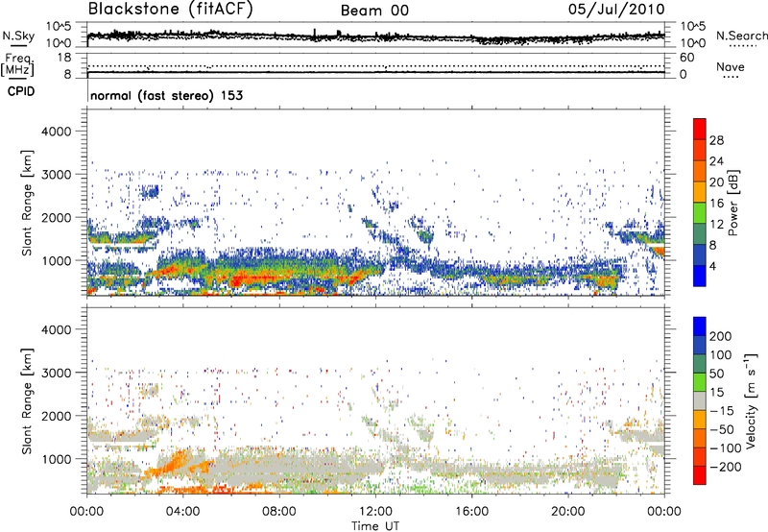This screenshot has width=768, height=532.
Task: Select the light green 15–50 velocity swatch
Action: pos(700,382)
